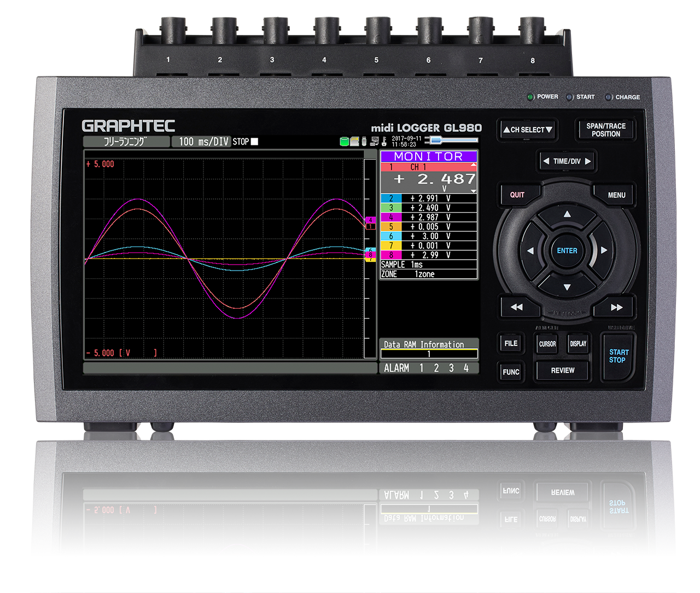This screenshot has width=700, height=593.
Task: Click the 100 ms/DIV time scale field
Action: pyautogui.click(x=200, y=141)
